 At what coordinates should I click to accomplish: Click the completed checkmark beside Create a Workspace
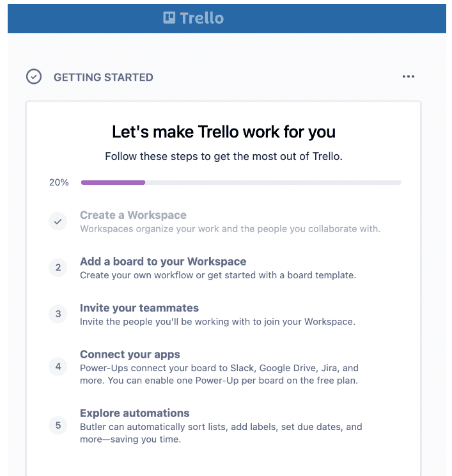coord(58,221)
